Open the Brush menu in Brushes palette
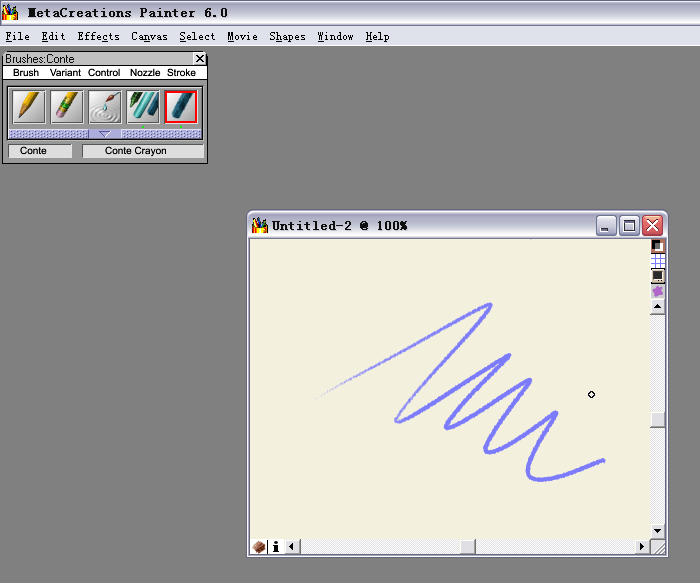The height and width of the screenshot is (583, 700). click(x=26, y=73)
